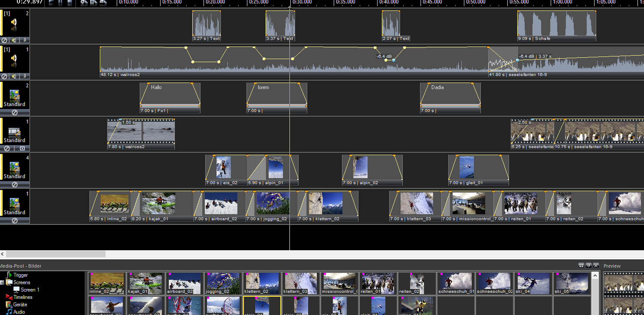Image resolution: width=644 pixels, height=315 pixels.
Task: Select Screen 1 in the tree
Action: coord(30,290)
